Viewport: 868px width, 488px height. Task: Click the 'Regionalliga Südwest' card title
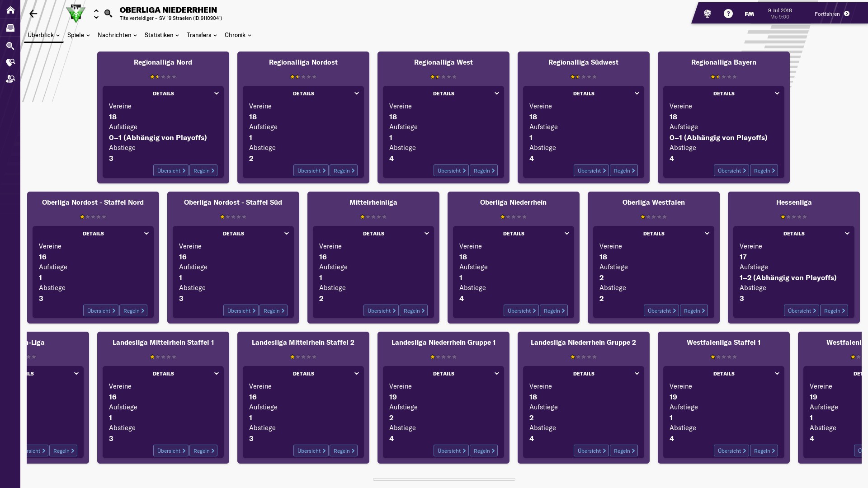click(x=583, y=62)
